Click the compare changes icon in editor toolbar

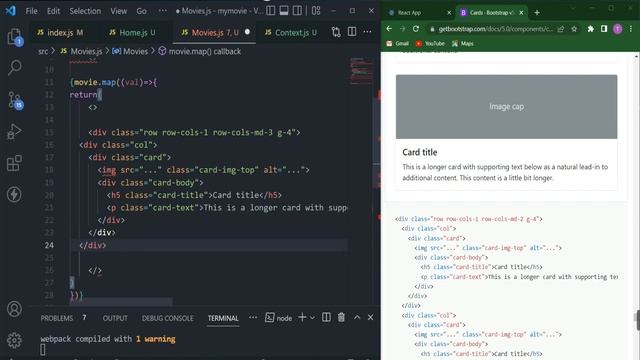(x=336, y=32)
